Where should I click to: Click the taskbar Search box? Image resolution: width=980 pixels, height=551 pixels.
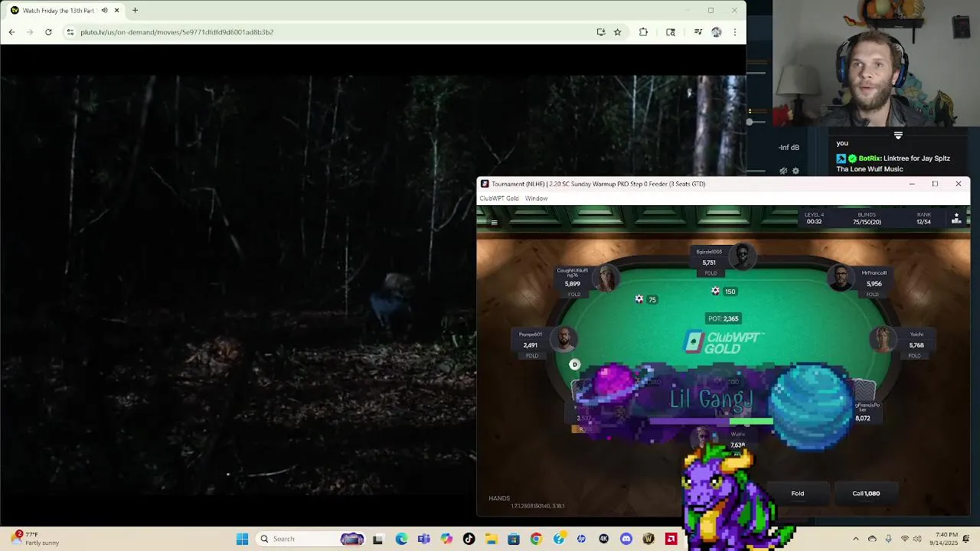tap(311, 539)
